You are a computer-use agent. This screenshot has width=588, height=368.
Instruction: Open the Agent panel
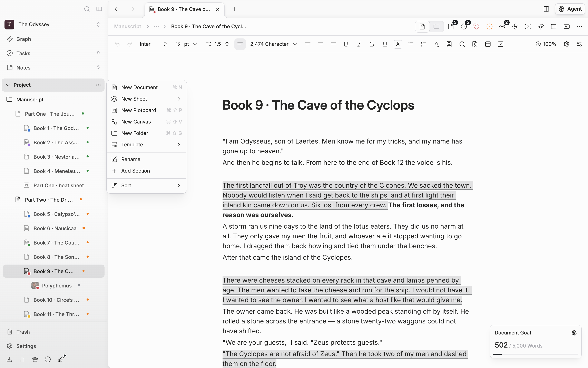point(570,9)
